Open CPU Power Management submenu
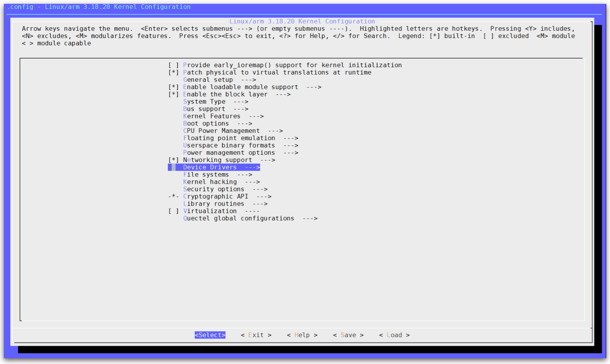Image resolution: width=610 pixels, height=364 pixels. pos(233,131)
